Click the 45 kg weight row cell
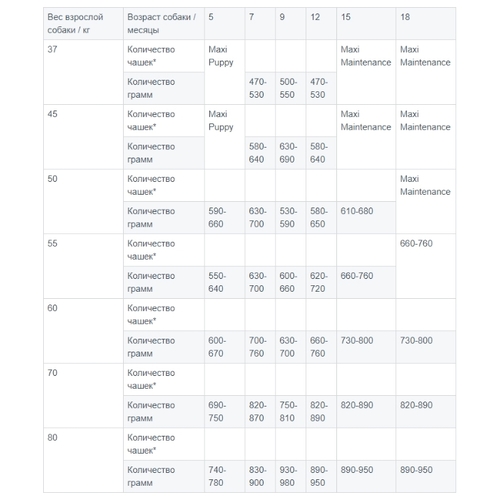This screenshot has height=500, width=500. coord(83,137)
